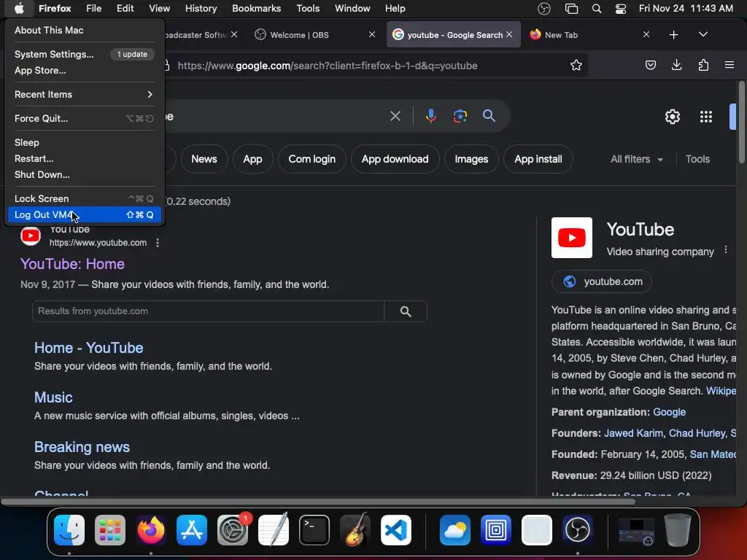Open the Google apps grid icon
Image resolution: width=747 pixels, height=560 pixels.
(705, 117)
